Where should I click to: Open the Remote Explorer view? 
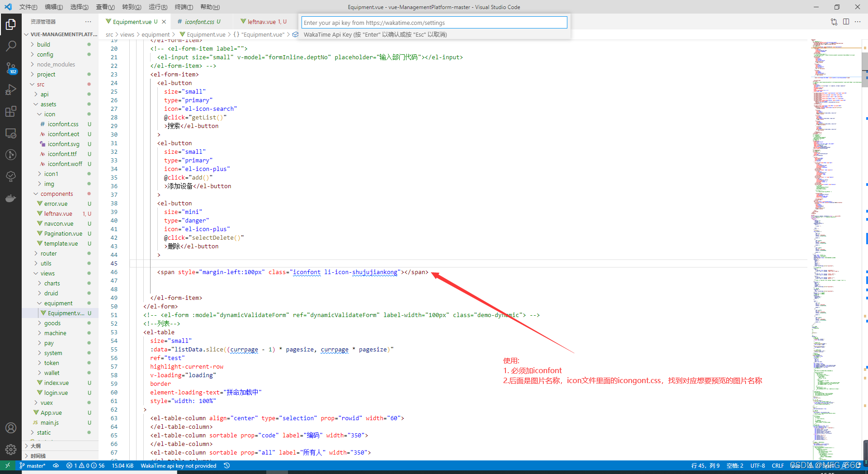[11, 133]
